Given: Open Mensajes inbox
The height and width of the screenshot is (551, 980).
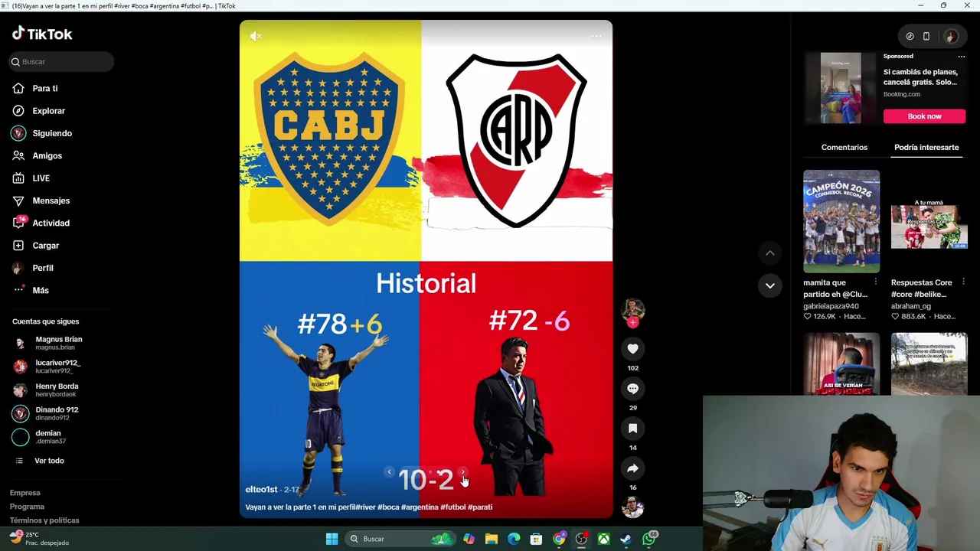Looking at the screenshot, I should (x=41, y=201).
